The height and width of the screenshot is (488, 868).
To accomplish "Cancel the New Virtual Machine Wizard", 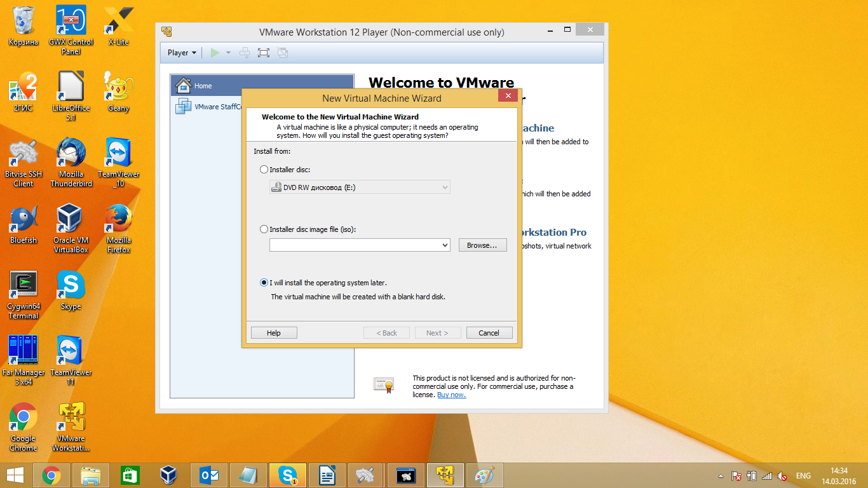I will (489, 333).
